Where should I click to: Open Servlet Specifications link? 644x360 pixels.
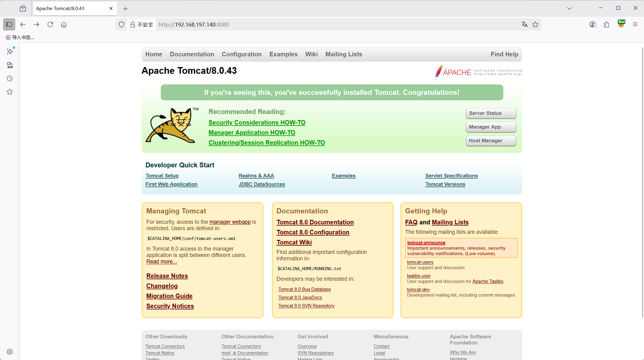coord(452,176)
